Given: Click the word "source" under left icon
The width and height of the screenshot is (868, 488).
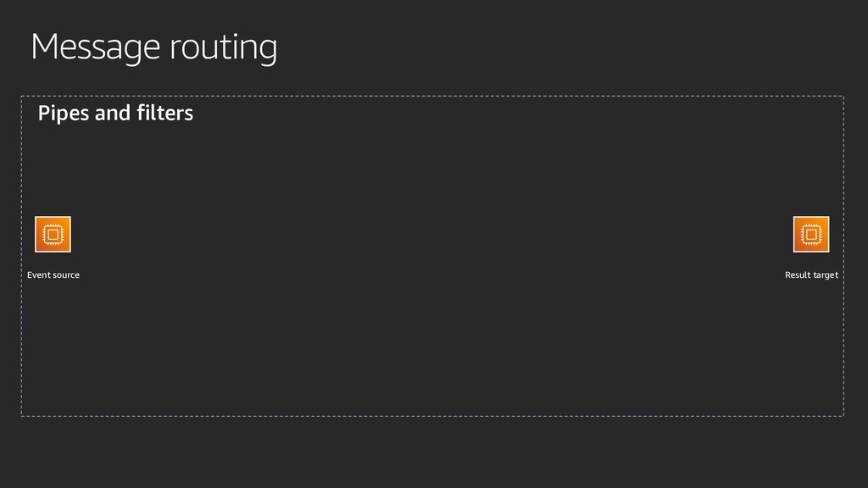Looking at the screenshot, I should pyautogui.click(x=65, y=275).
